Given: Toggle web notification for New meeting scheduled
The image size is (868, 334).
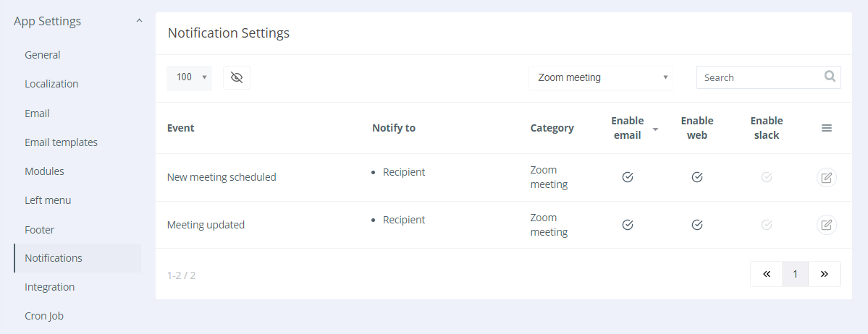Looking at the screenshot, I should (x=697, y=177).
